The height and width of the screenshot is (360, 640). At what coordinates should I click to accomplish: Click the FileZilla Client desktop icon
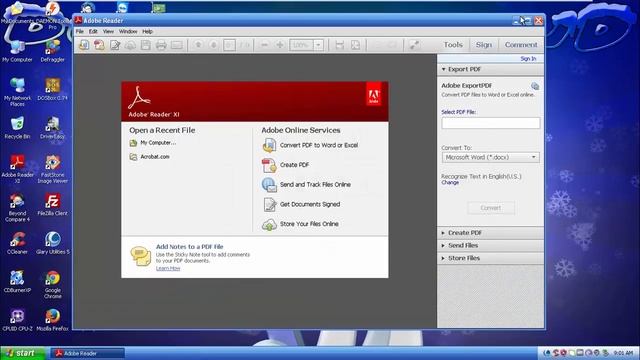53,204
